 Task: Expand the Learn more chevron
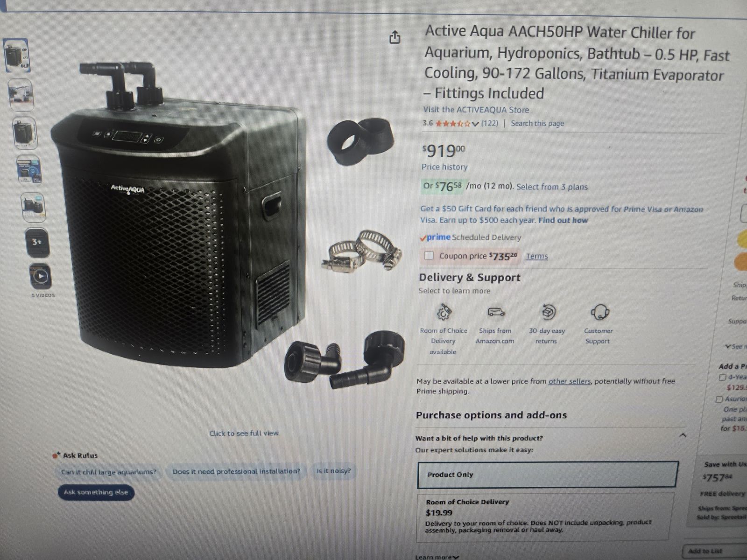click(456, 557)
